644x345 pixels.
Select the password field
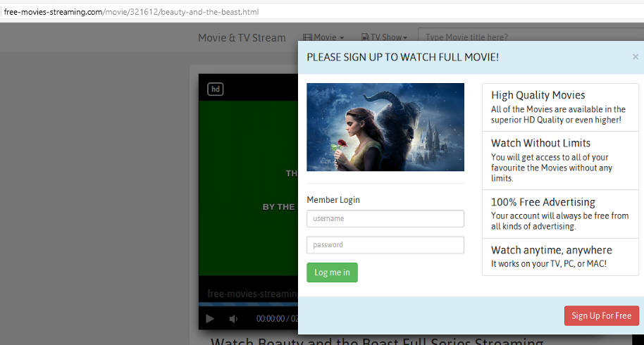(385, 245)
